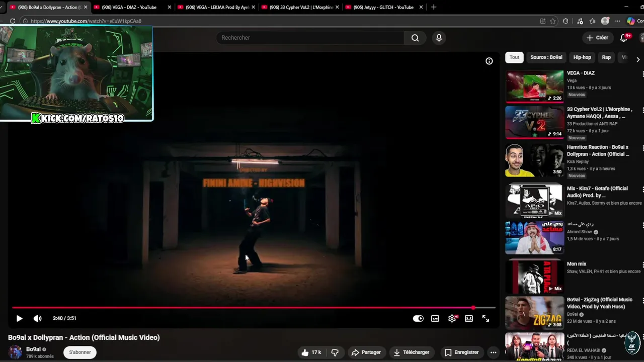Screen dimensions: 644x362
Task: Open player settings gear icon
Action: pyautogui.click(x=452, y=318)
